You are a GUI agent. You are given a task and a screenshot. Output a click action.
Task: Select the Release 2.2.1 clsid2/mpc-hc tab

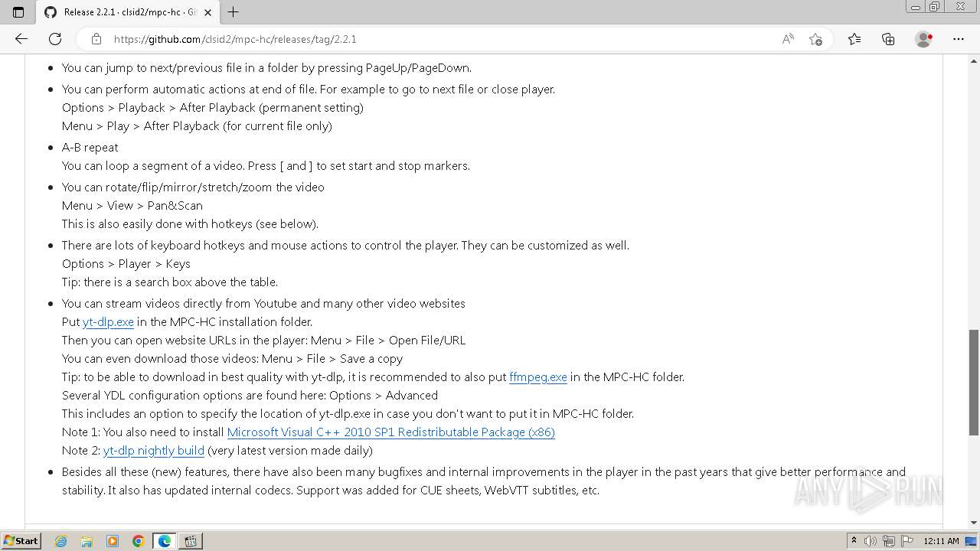128,12
